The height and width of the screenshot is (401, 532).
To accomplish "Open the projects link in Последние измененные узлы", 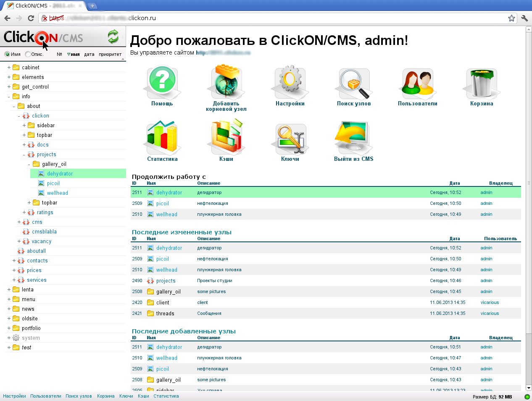I will [x=166, y=280].
